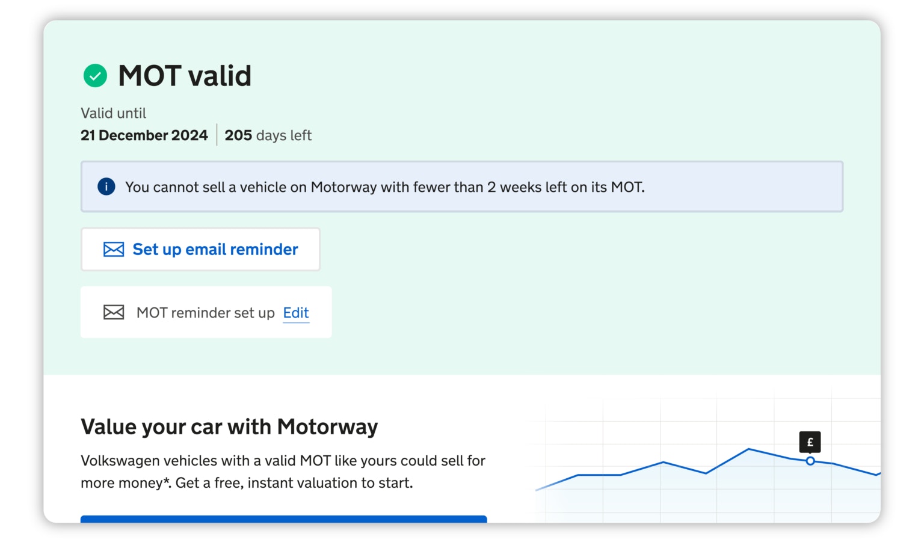The height and width of the screenshot is (560, 924).
Task: Click the MOT valid heading
Action: click(x=184, y=76)
